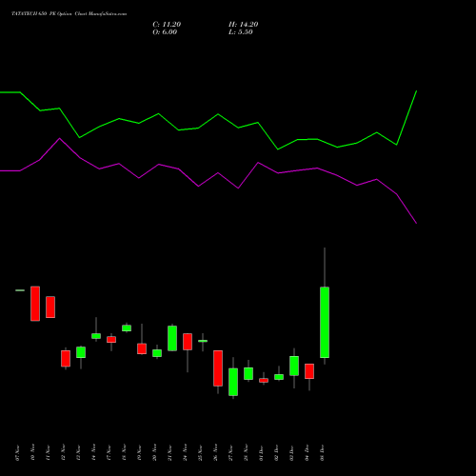The width and height of the screenshot is (476, 476).
Task: Select the red candle above 10 Nov
Action: point(35,304)
